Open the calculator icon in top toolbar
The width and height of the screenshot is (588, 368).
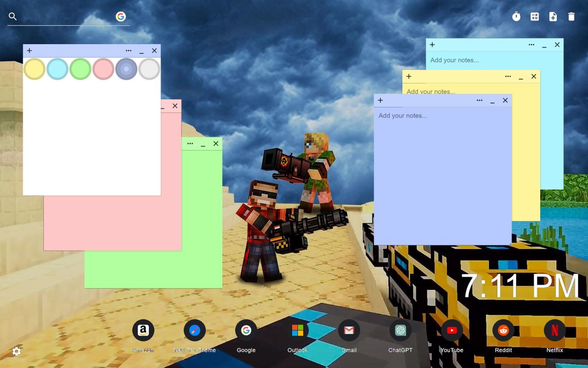(535, 17)
